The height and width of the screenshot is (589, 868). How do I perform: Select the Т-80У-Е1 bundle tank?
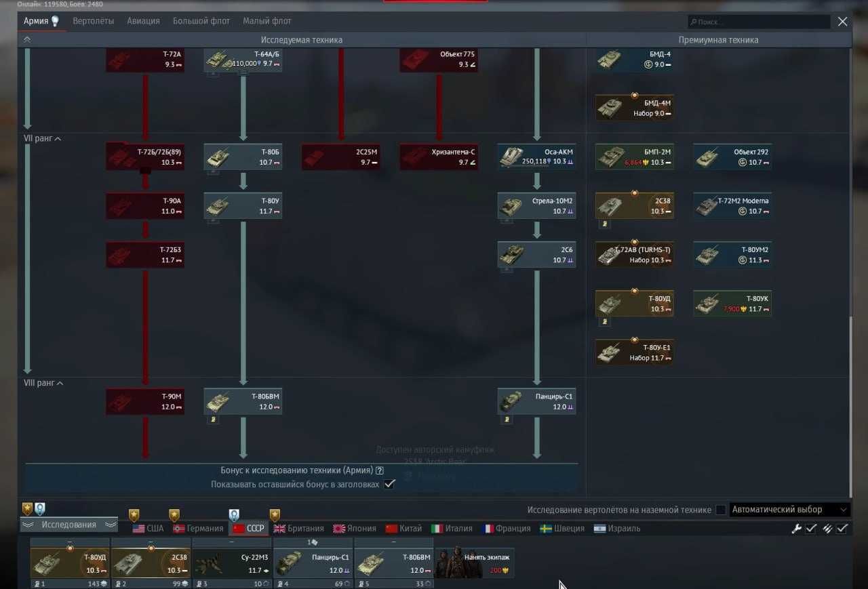point(635,352)
